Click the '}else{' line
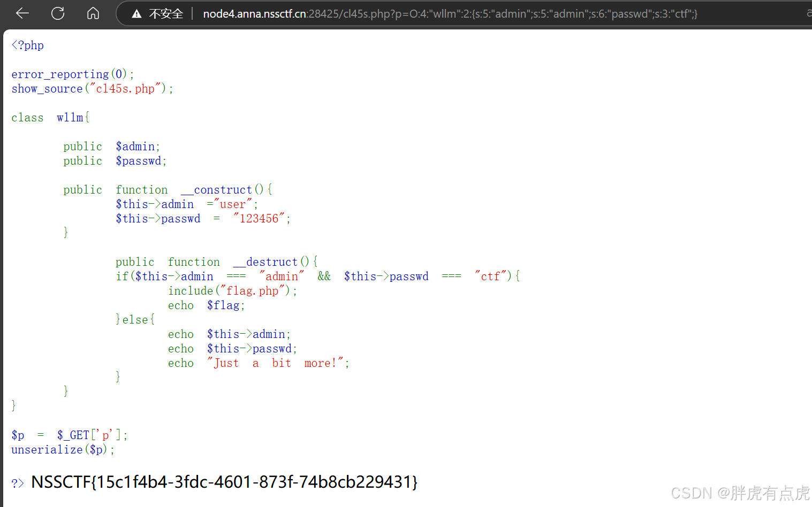The width and height of the screenshot is (812, 507). [135, 320]
